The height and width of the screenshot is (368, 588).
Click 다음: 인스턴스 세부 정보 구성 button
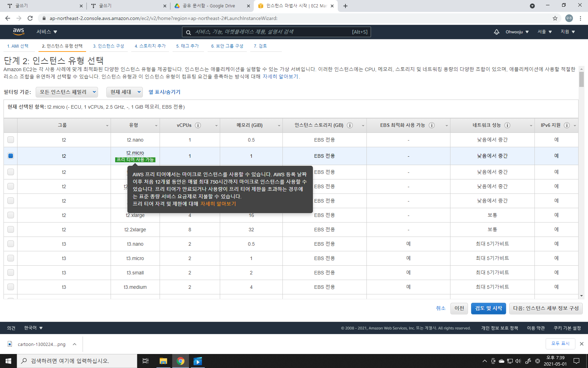coord(546,308)
